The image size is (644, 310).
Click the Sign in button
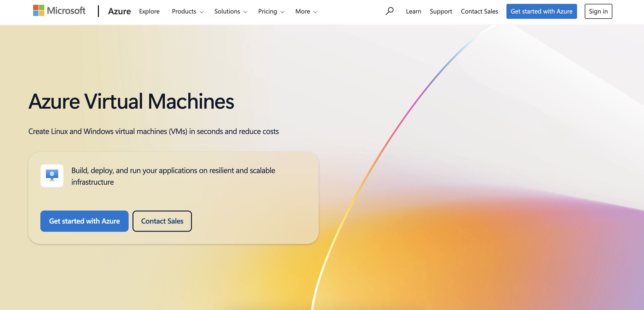tap(598, 12)
